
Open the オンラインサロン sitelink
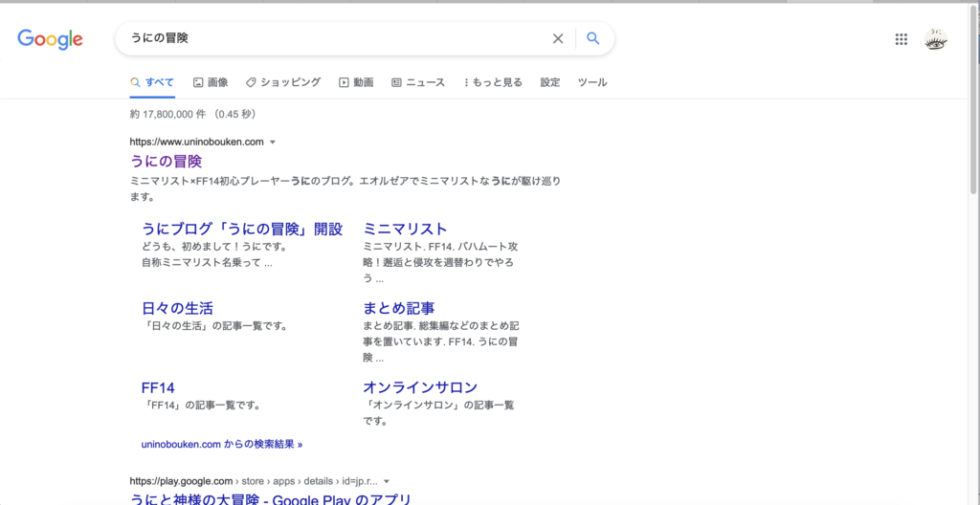[x=420, y=387]
